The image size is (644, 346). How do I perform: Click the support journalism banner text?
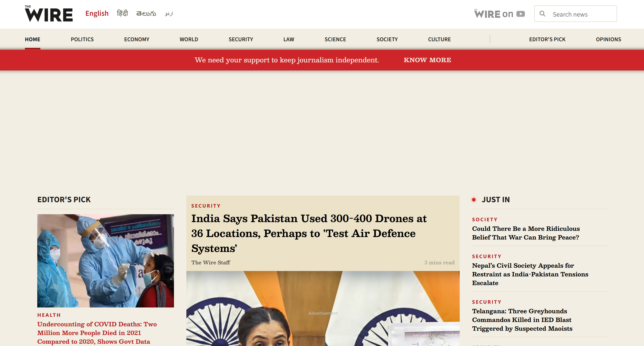pyautogui.click(x=287, y=60)
